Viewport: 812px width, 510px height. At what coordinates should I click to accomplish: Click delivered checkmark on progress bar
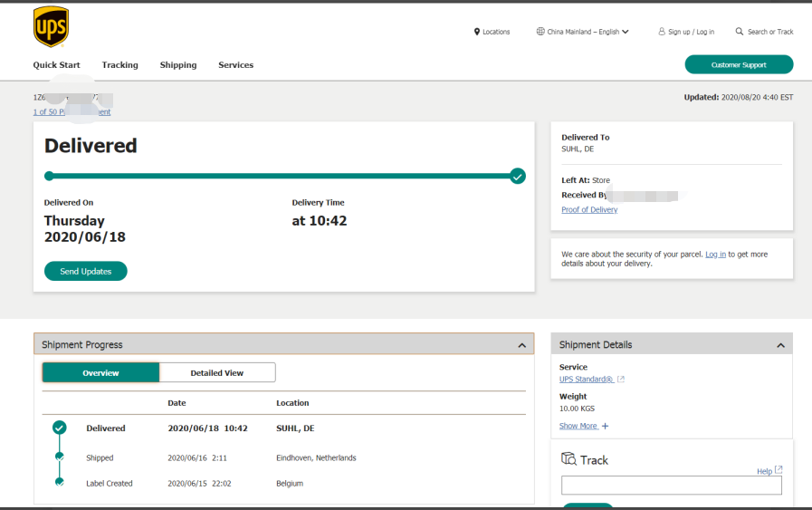pyautogui.click(x=517, y=177)
